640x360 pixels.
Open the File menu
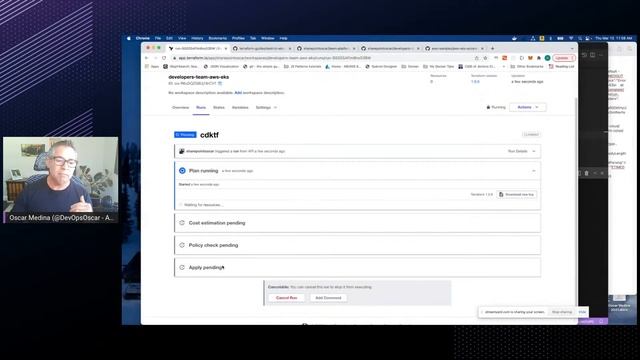(x=158, y=38)
